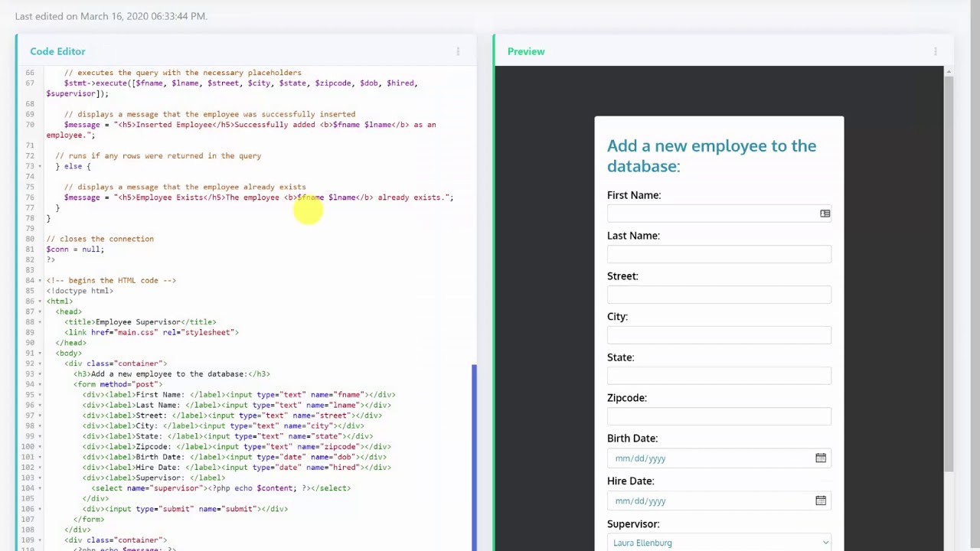Click the Code Editor blue scrollbar thumb
Viewport: 980px width, 551px height.
(474, 458)
